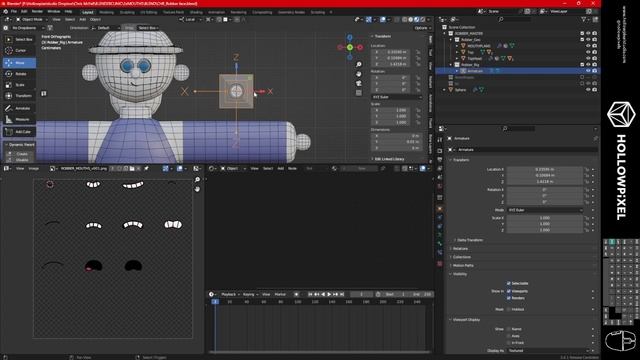Open the Edit menu
Screen dimensions: 640x360
pyautogui.click(x=24, y=11)
